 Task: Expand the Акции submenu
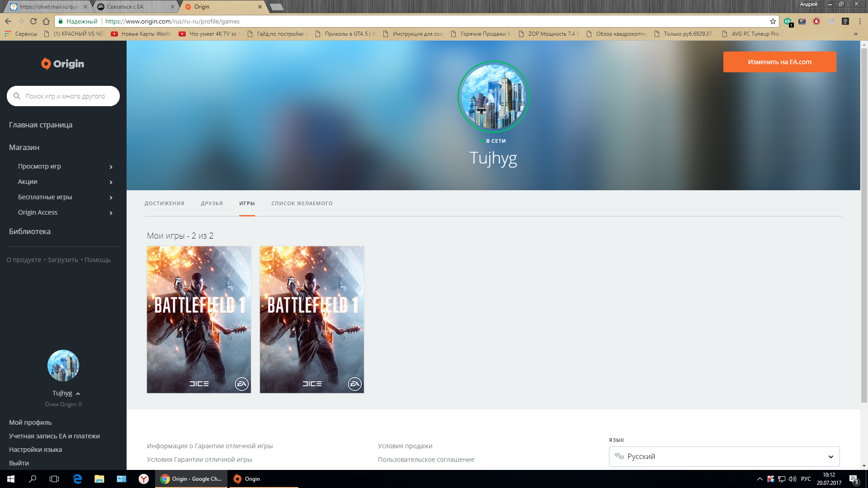click(x=111, y=182)
